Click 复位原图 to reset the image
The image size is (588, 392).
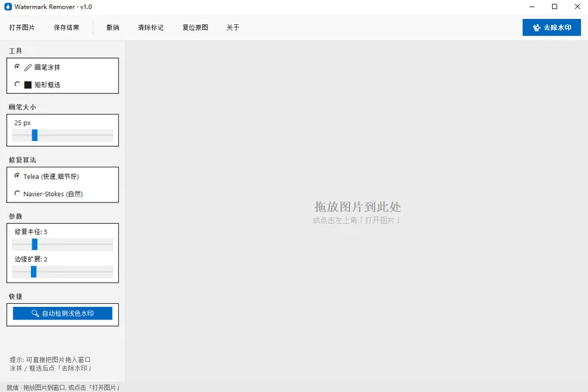click(x=196, y=27)
